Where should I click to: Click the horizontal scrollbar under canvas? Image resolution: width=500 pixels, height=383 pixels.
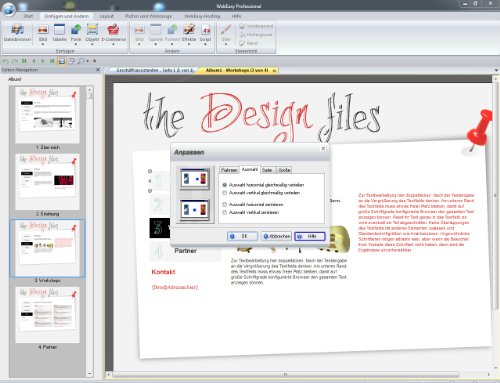coord(285,374)
